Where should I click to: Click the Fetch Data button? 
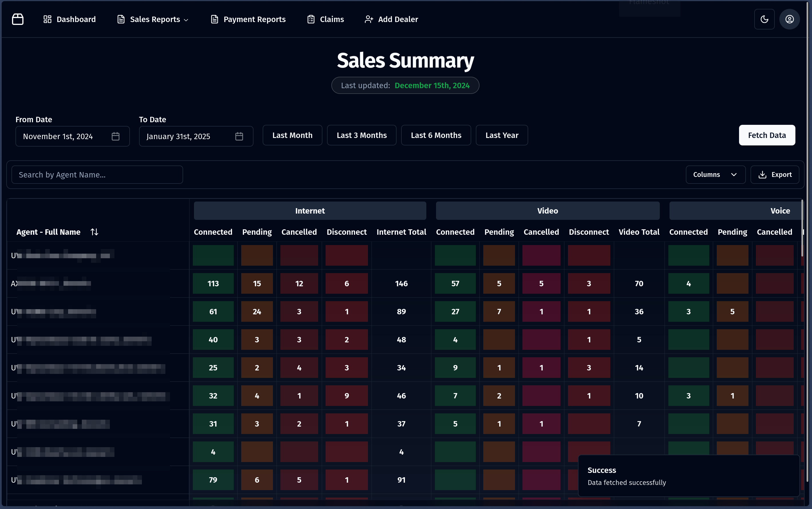(767, 135)
